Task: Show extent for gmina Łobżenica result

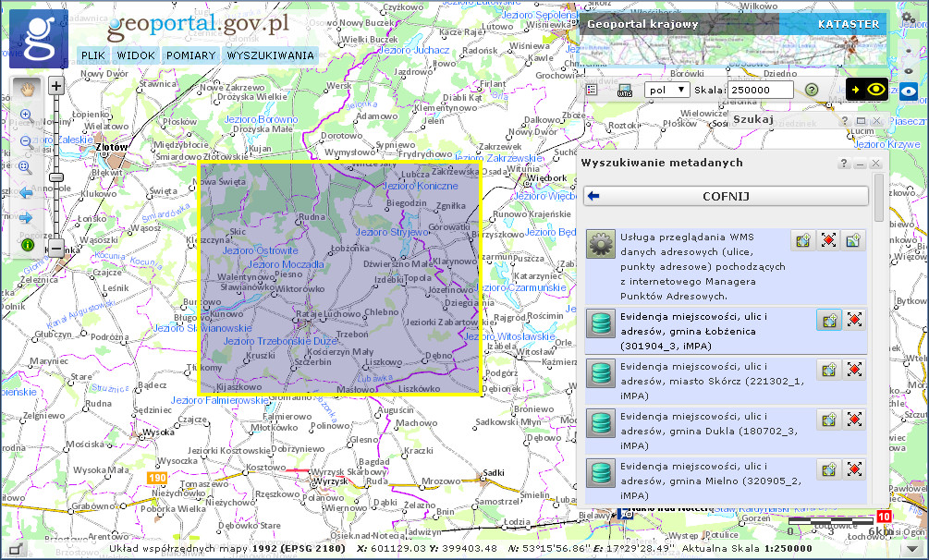Action: tap(829, 320)
